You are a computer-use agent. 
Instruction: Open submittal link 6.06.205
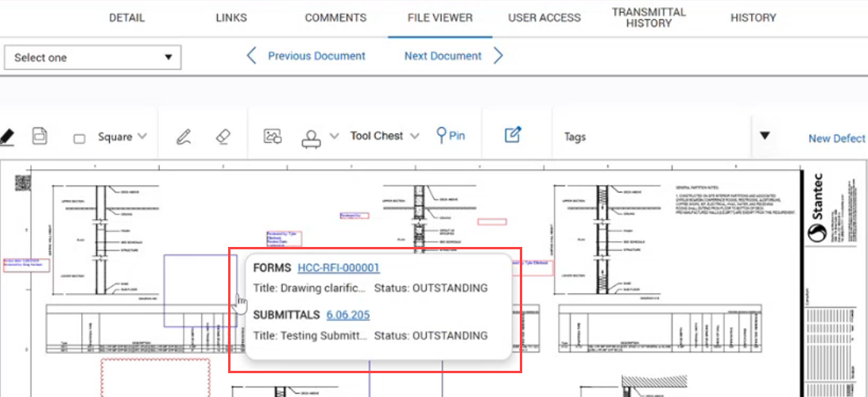click(348, 314)
